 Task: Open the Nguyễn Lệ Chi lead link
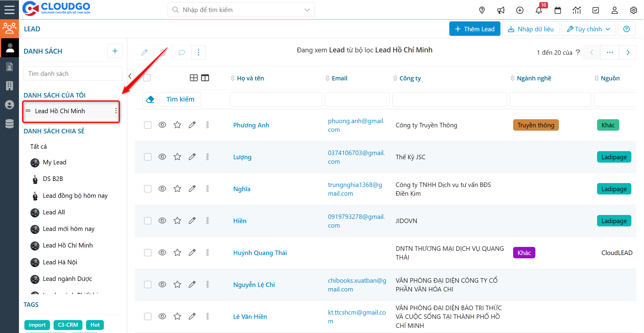254,285
